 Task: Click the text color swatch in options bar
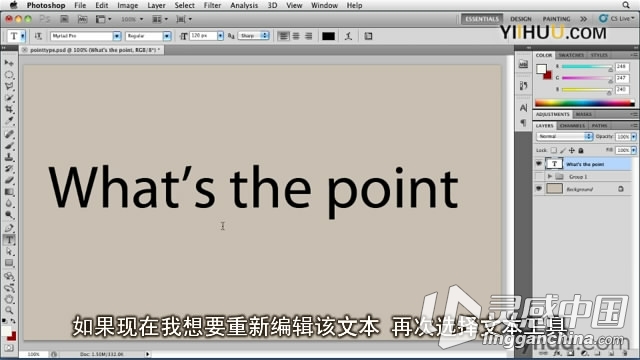[x=329, y=36]
